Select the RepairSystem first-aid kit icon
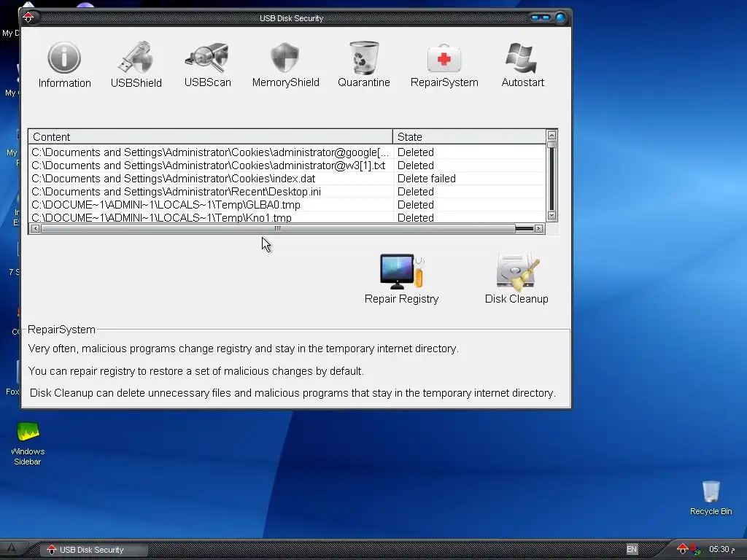 tap(444, 58)
